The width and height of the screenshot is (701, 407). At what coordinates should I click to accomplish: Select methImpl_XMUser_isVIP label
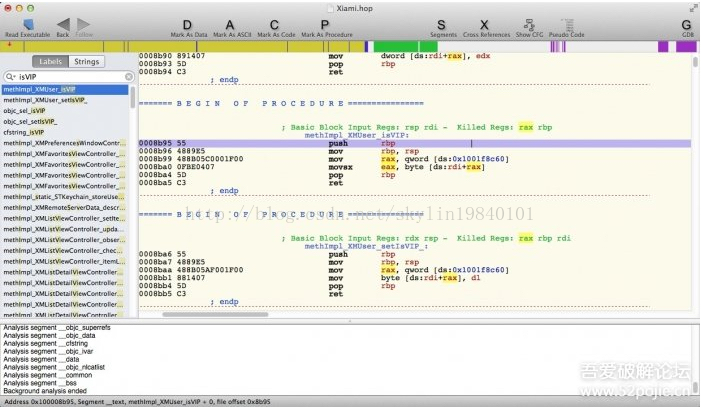pyautogui.click(x=65, y=89)
